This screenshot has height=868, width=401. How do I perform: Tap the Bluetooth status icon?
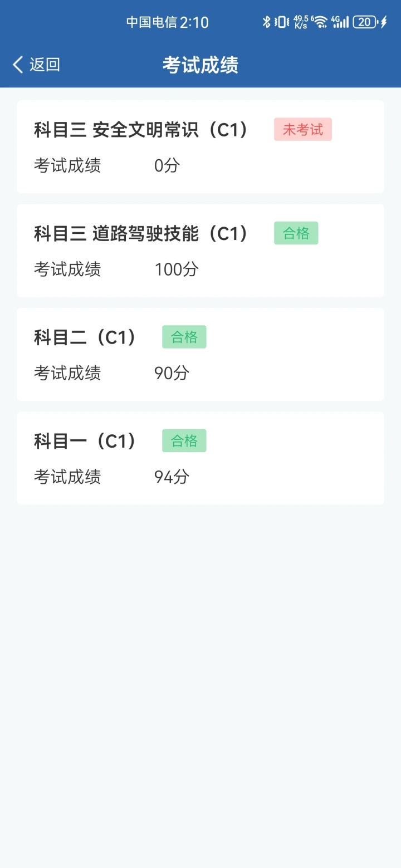point(267,22)
